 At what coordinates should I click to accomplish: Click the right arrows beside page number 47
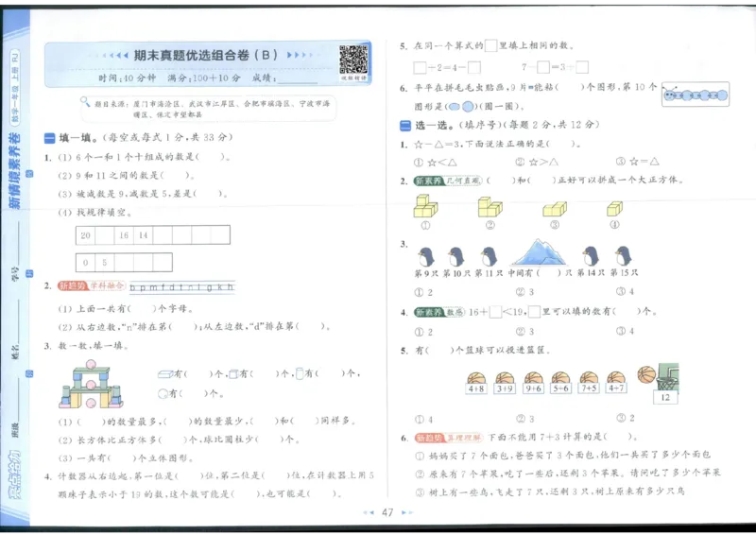(x=407, y=512)
